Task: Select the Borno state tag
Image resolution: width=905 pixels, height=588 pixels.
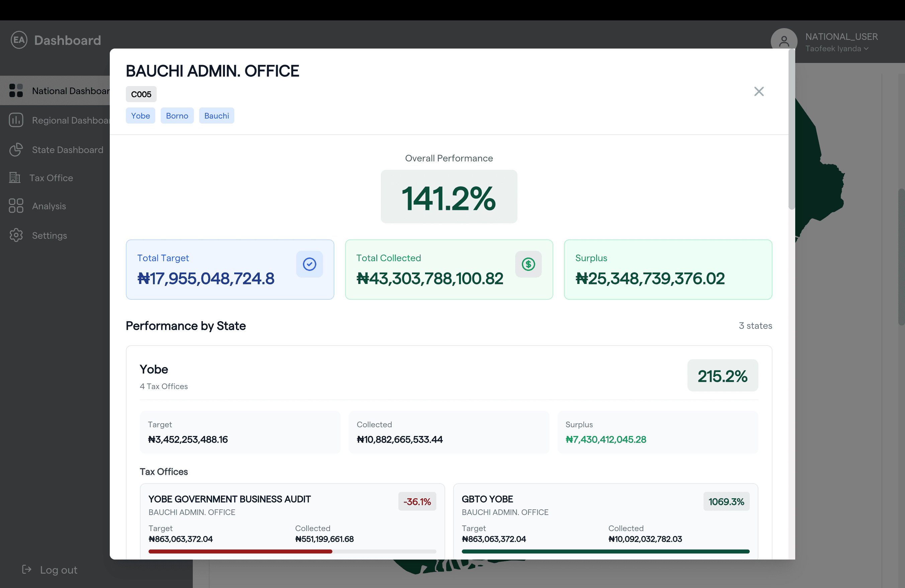Action: (x=177, y=116)
